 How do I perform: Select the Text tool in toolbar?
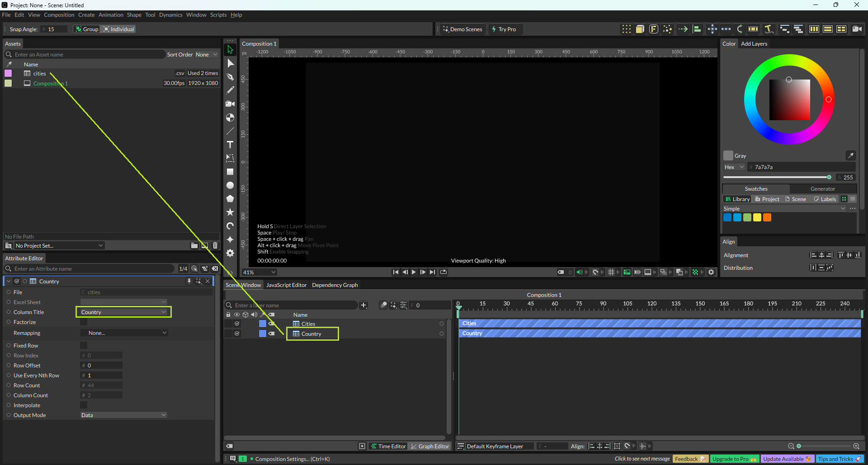click(230, 145)
